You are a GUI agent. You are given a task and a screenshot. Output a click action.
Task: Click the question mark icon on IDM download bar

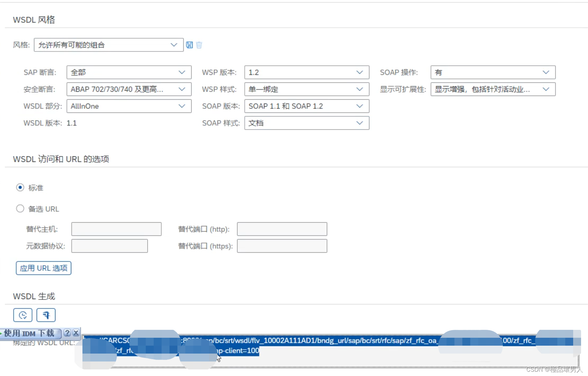(67, 333)
